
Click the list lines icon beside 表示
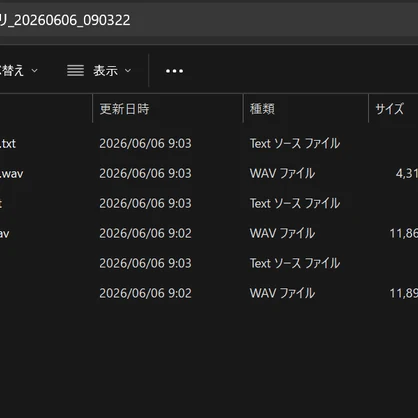point(75,71)
